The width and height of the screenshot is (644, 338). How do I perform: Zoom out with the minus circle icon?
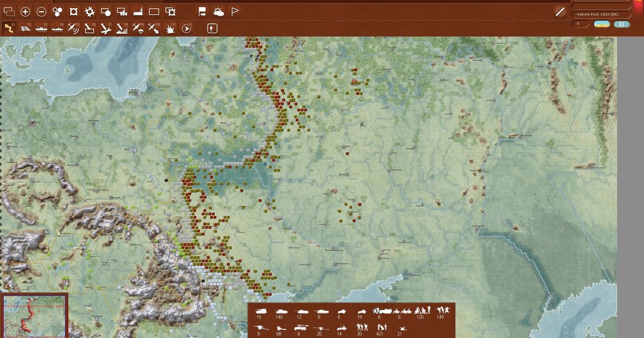point(41,11)
